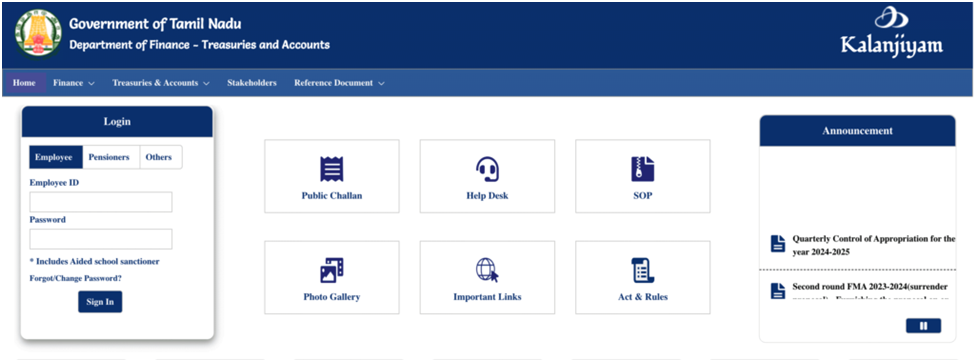The image size is (979, 362).
Task: Open Forgot/Change Password link
Action: [x=76, y=278]
